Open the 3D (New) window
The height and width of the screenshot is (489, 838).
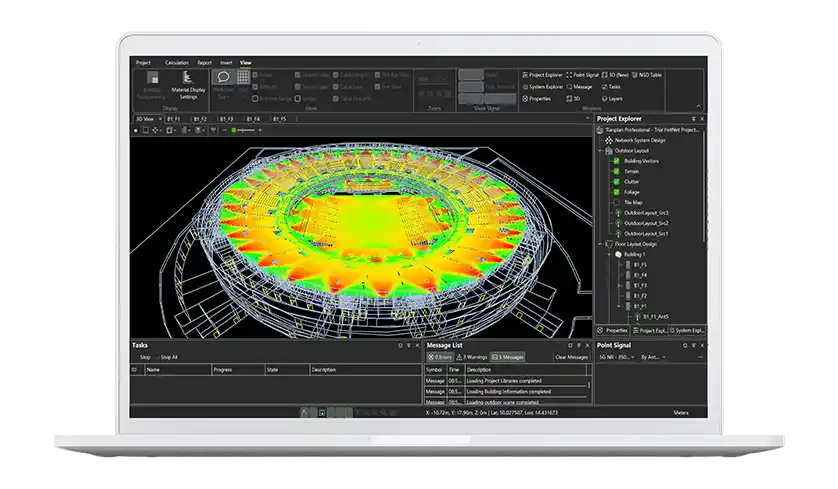(615, 75)
